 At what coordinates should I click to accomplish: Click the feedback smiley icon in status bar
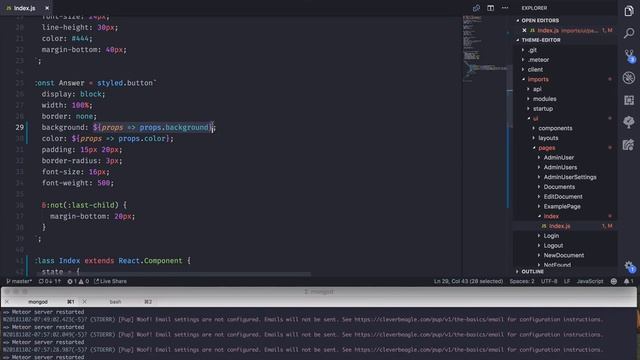pyautogui.click(x=613, y=281)
